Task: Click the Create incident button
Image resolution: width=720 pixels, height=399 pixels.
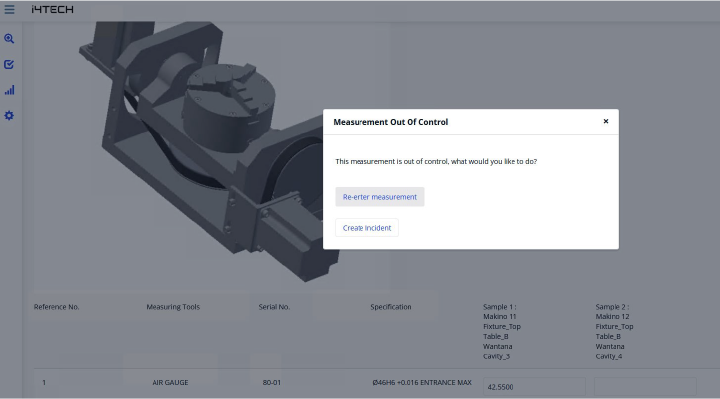Action: tap(367, 228)
